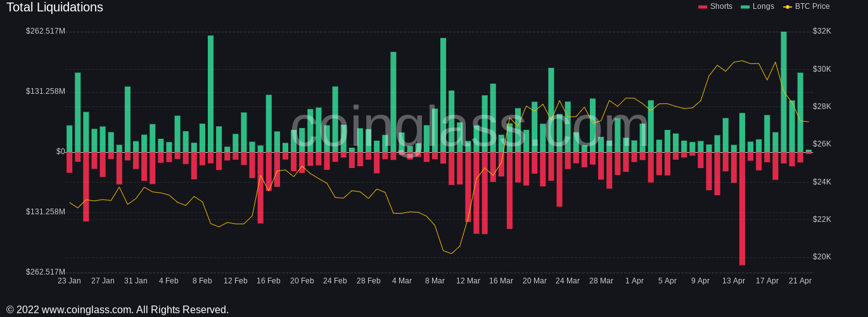Click the yellow BTC Price legend marker
This screenshot has height=317, width=868.
coord(788,7)
